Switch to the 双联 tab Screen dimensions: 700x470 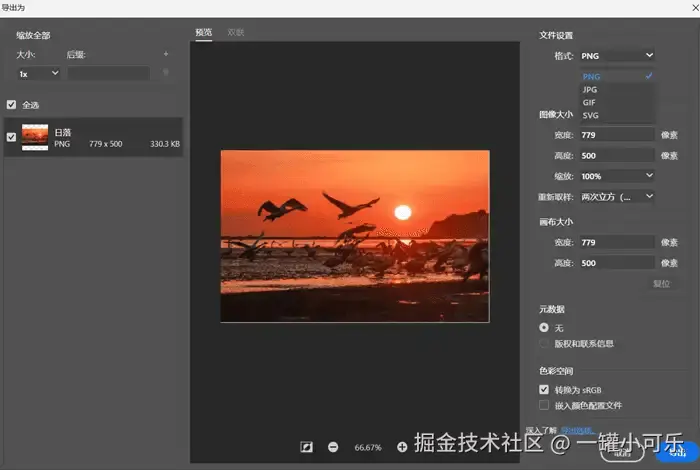click(236, 32)
